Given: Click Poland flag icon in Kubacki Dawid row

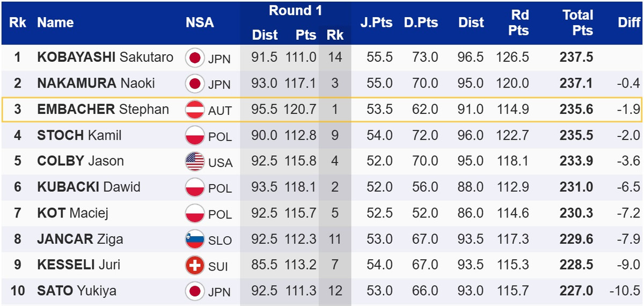Looking at the screenshot, I should pyautogui.click(x=194, y=187).
